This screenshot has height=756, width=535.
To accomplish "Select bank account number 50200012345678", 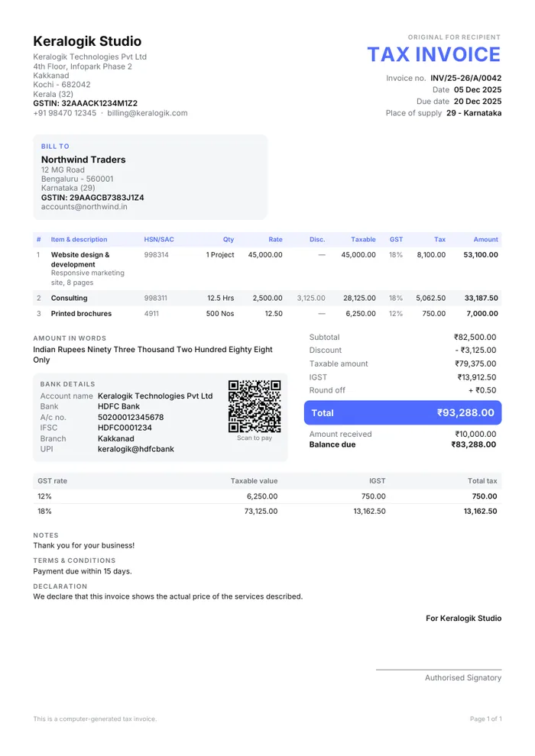I will point(131,417).
